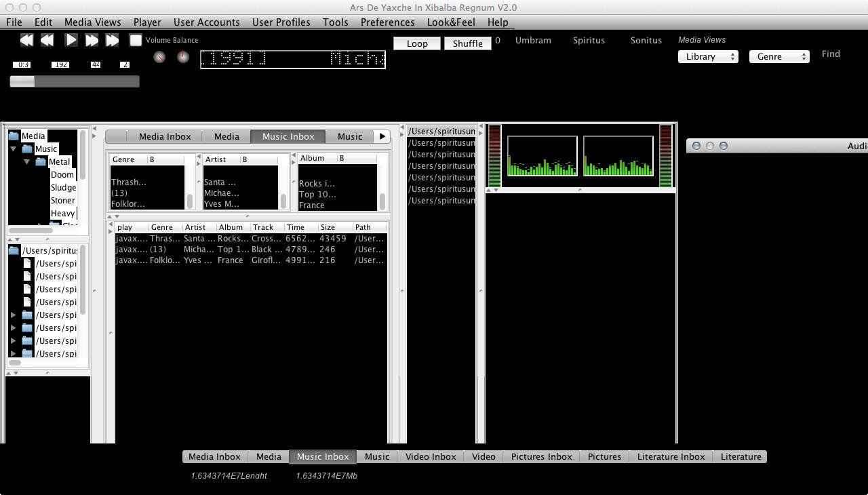Screen dimensions: 868x495
Task: Open the Genre view dropdown
Action: coord(779,56)
